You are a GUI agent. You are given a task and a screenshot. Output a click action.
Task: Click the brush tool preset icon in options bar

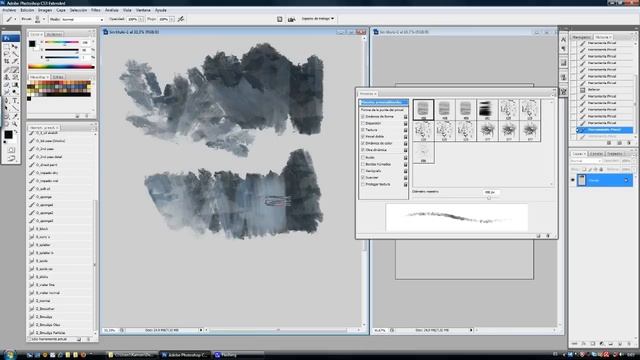tap(9, 19)
